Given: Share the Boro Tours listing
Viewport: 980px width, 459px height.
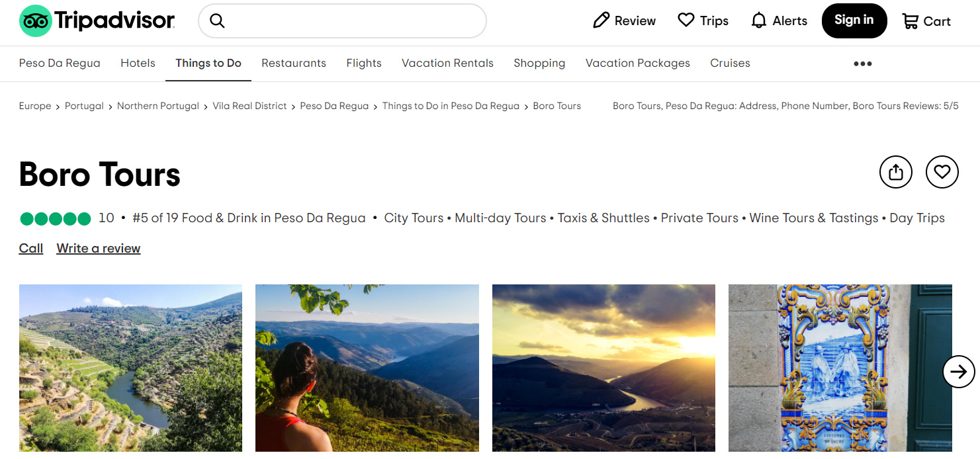Looking at the screenshot, I should 896,173.
